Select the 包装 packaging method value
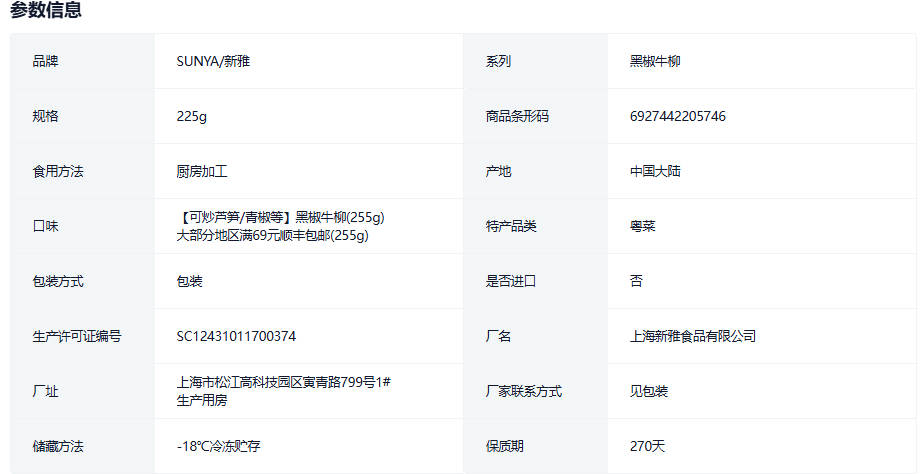Viewport: 923px width, 474px height. coord(189,281)
